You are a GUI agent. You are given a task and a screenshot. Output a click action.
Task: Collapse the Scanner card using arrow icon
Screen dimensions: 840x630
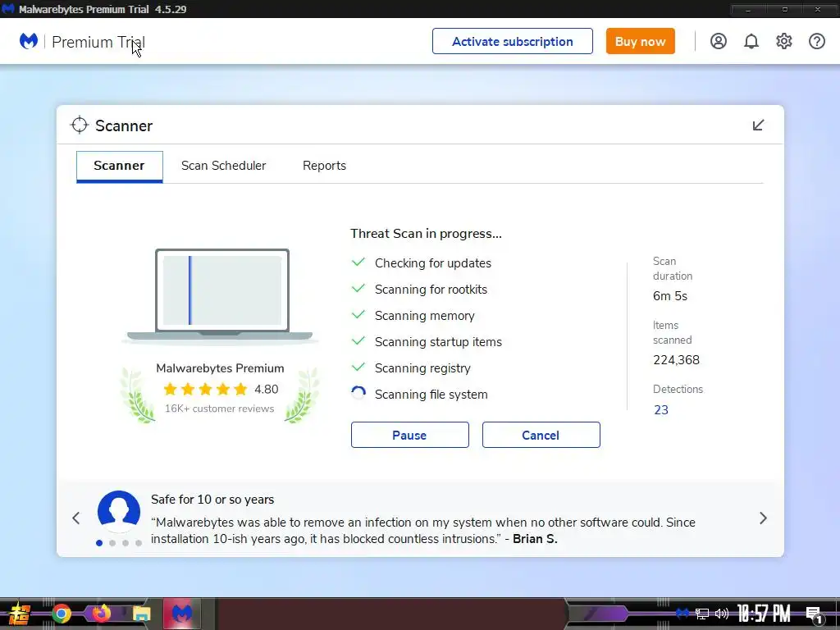pyautogui.click(x=758, y=126)
